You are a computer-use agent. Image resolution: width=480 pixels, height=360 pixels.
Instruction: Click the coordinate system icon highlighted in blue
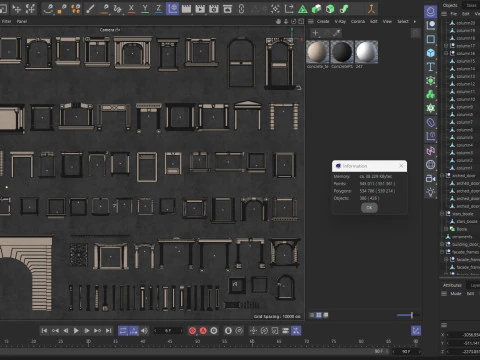click(172, 9)
